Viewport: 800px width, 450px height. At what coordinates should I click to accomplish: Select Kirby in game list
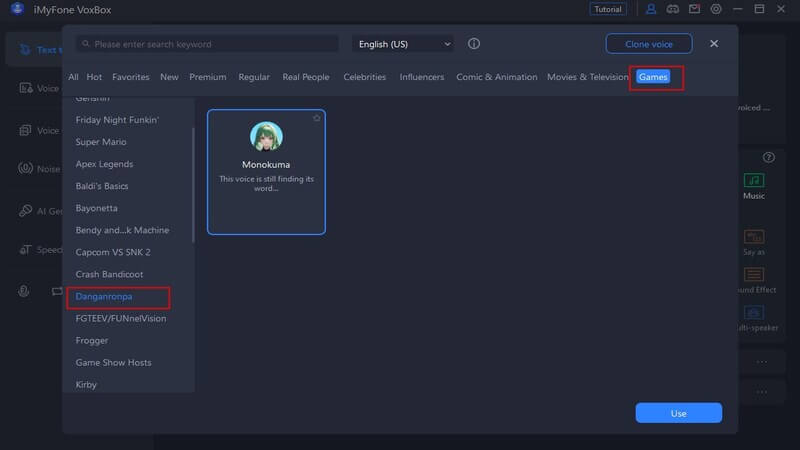click(x=86, y=385)
